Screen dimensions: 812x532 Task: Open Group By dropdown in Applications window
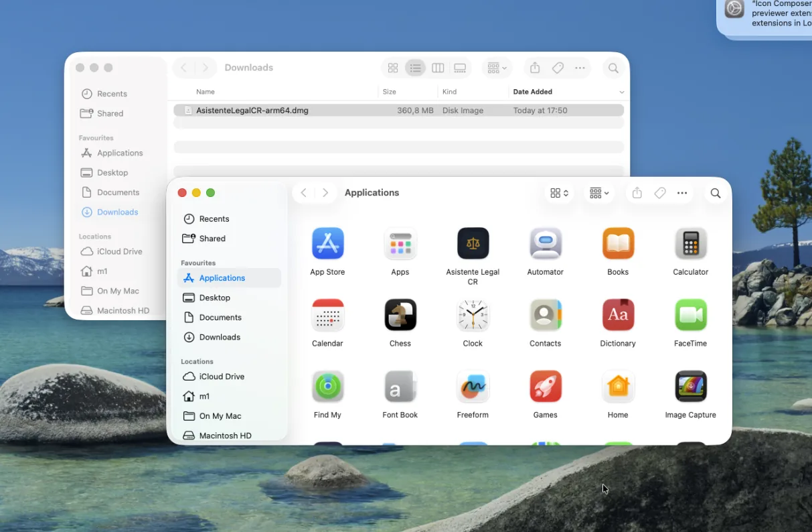pyautogui.click(x=599, y=193)
